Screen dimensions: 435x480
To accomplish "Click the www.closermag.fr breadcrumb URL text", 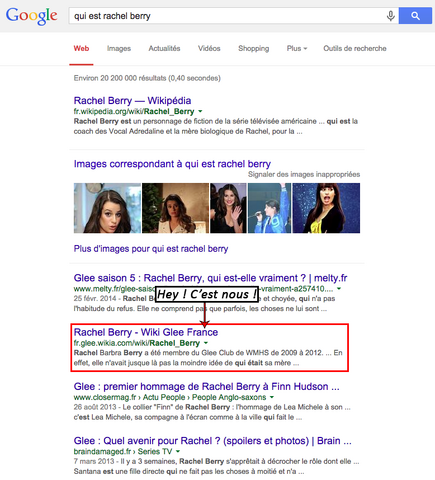I will pyautogui.click(x=170, y=397).
